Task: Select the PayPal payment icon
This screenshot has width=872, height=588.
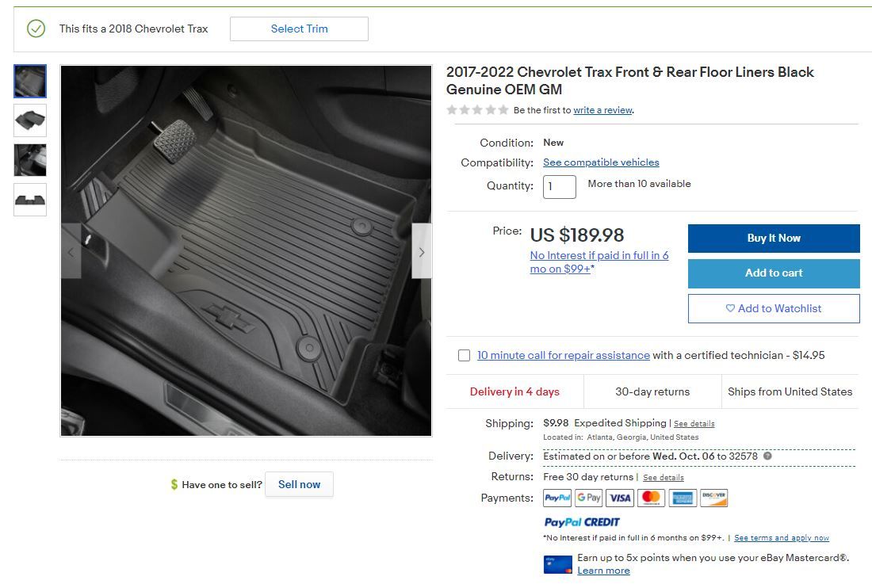Action: click(x=557, y=498)
